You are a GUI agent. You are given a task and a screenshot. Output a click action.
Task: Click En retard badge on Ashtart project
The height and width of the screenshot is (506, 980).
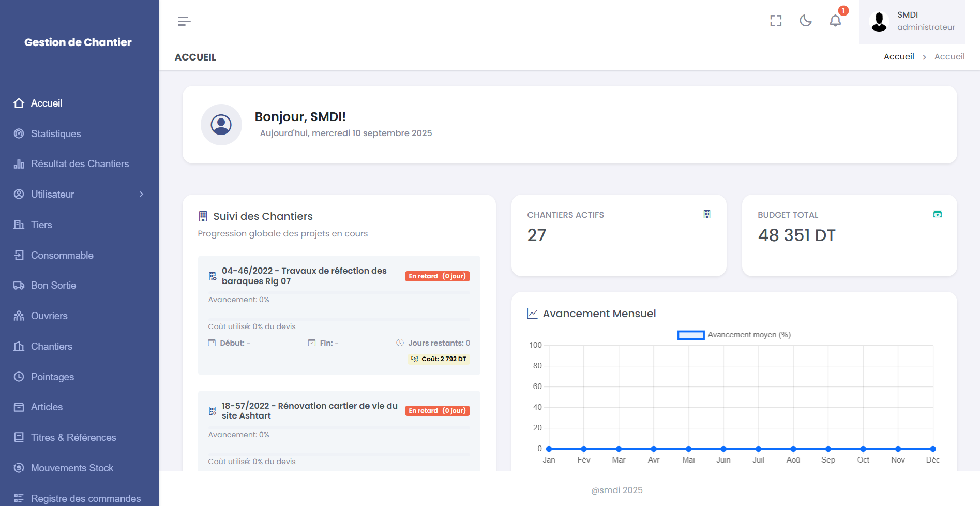pos(438,411)
